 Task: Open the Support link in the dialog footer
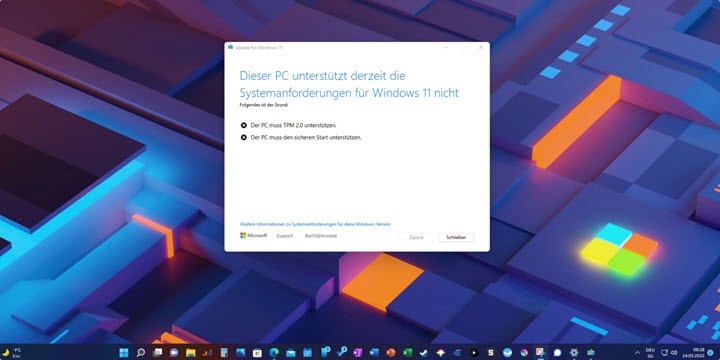[284, 236]
